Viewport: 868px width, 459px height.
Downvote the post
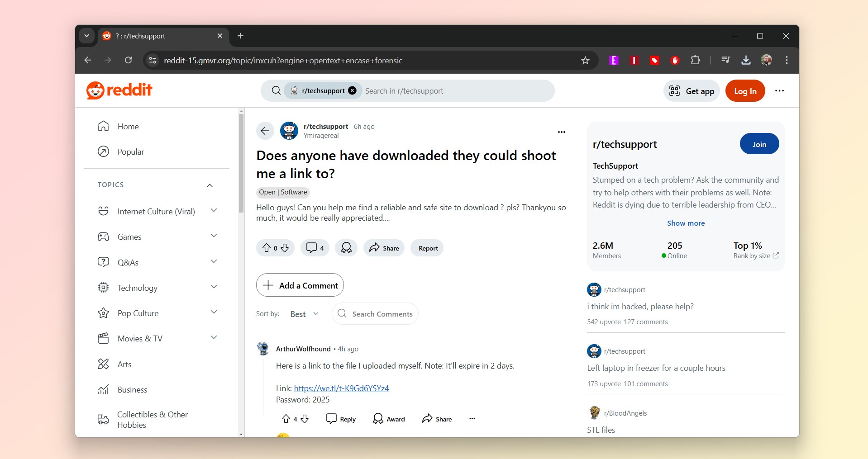tap(285, 248)
